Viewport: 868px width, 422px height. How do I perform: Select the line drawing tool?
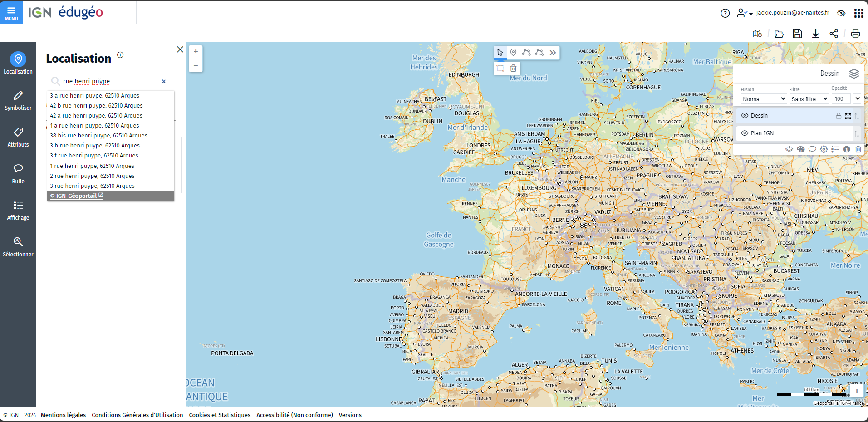point(526,53)
